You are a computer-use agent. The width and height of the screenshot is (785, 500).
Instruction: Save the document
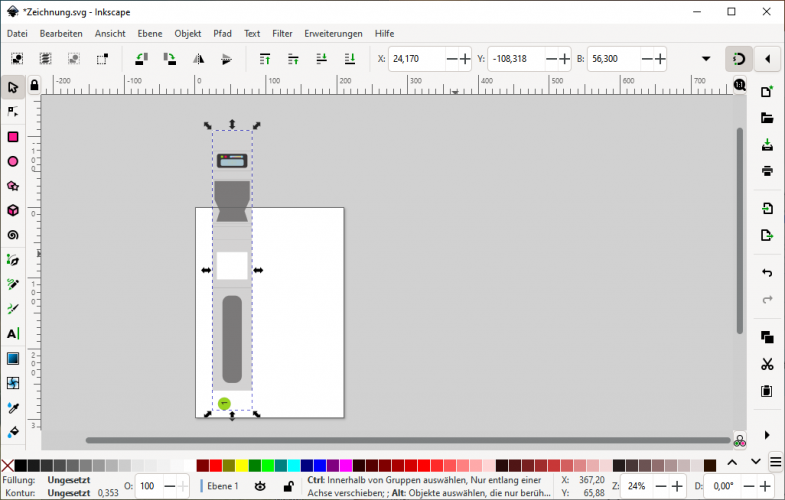click(x=767, y=145)
